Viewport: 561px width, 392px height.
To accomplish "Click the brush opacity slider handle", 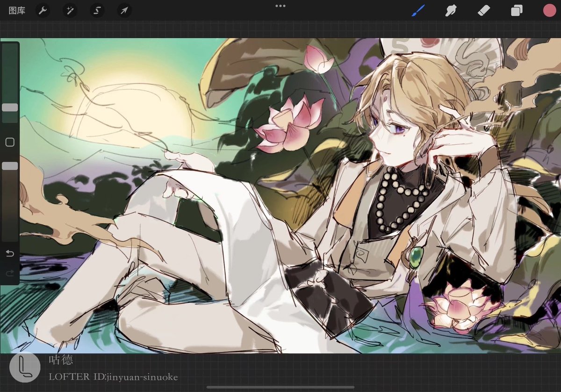I will pos(10,166).
